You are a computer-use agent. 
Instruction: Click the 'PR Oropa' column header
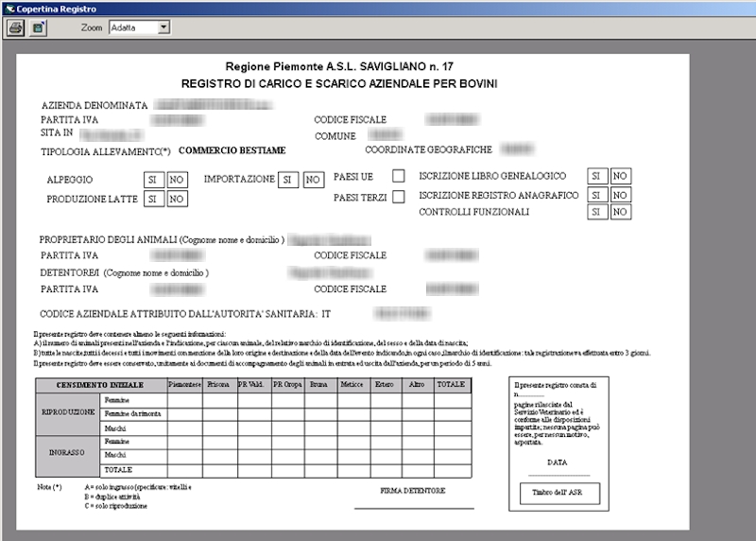pos(287,384)
